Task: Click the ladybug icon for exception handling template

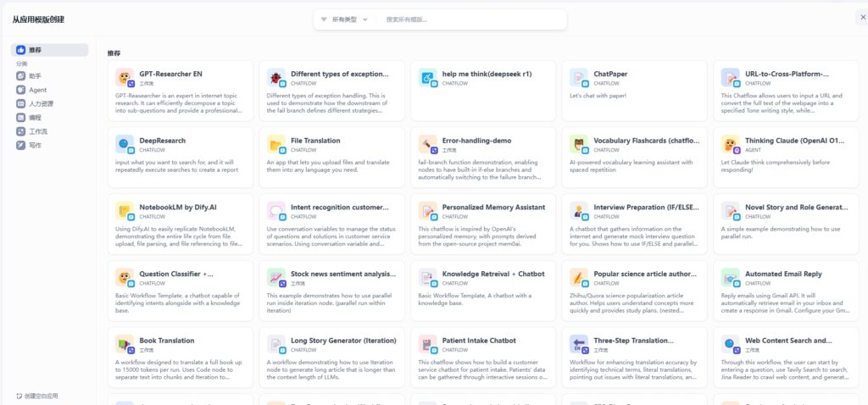Action: tap(276, 78)
